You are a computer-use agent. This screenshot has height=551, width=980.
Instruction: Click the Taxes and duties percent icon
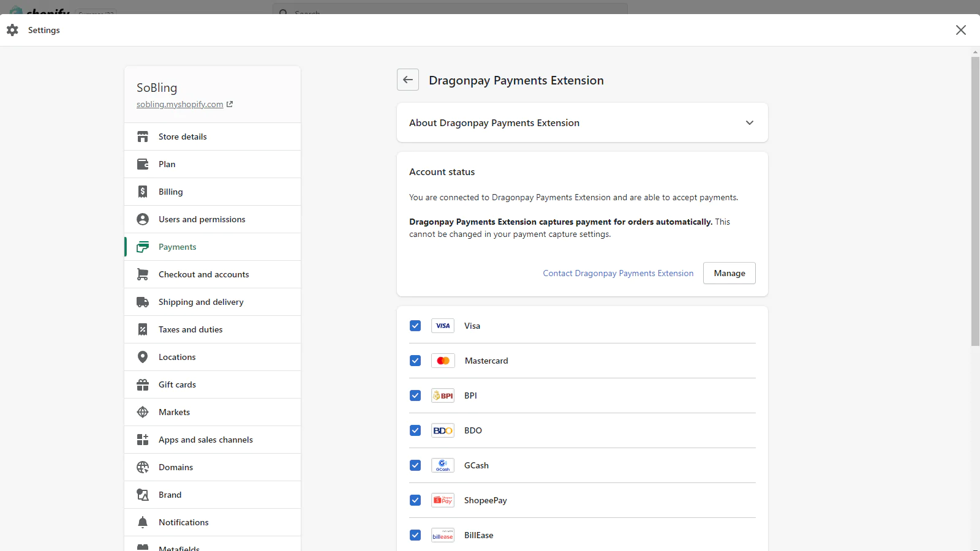click(x=143, y=329)
